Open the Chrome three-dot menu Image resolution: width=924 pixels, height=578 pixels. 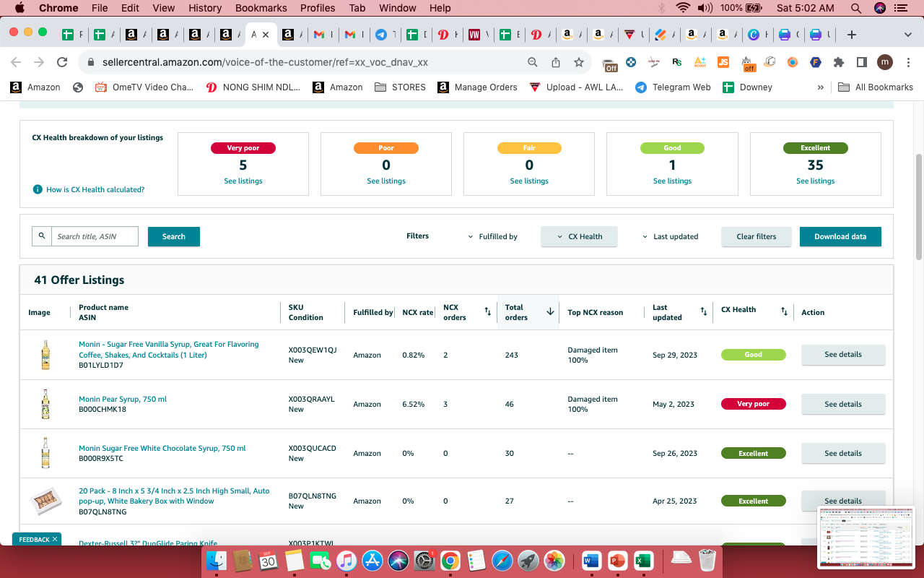907,62
